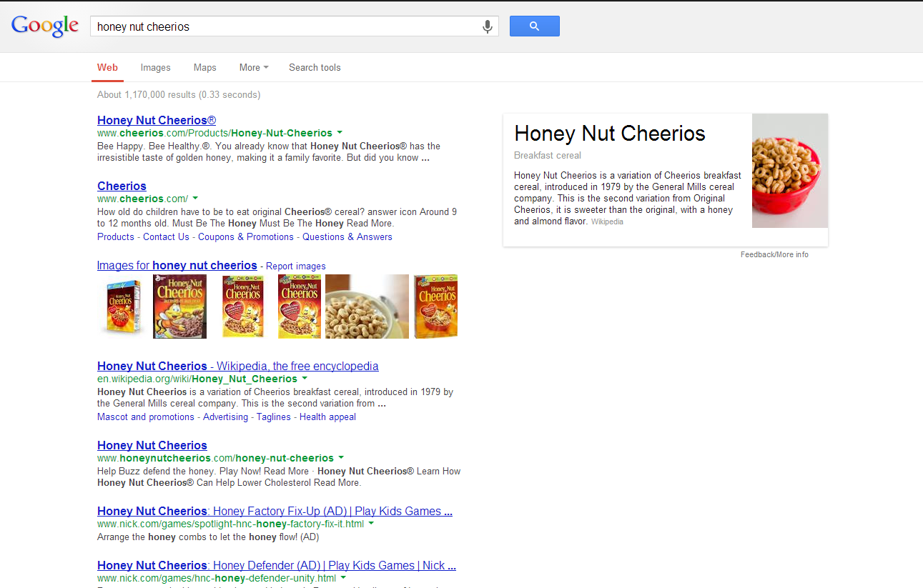
Task: Expand arrow beside www.honeynutcheerios.com/honey-nut-cheerios
Action: tap(341, 457)
